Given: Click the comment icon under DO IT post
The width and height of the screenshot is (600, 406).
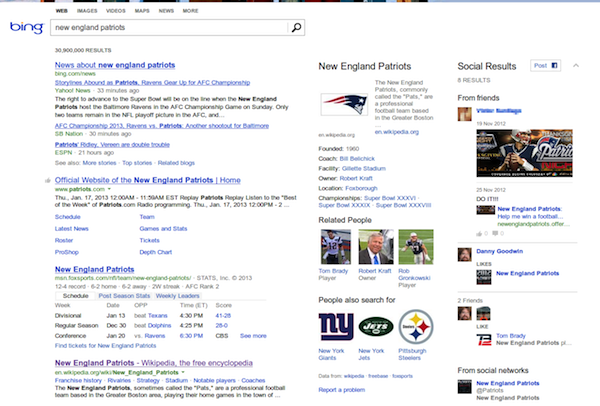Looking at the screenshot, I should click(x=495, y=233).
